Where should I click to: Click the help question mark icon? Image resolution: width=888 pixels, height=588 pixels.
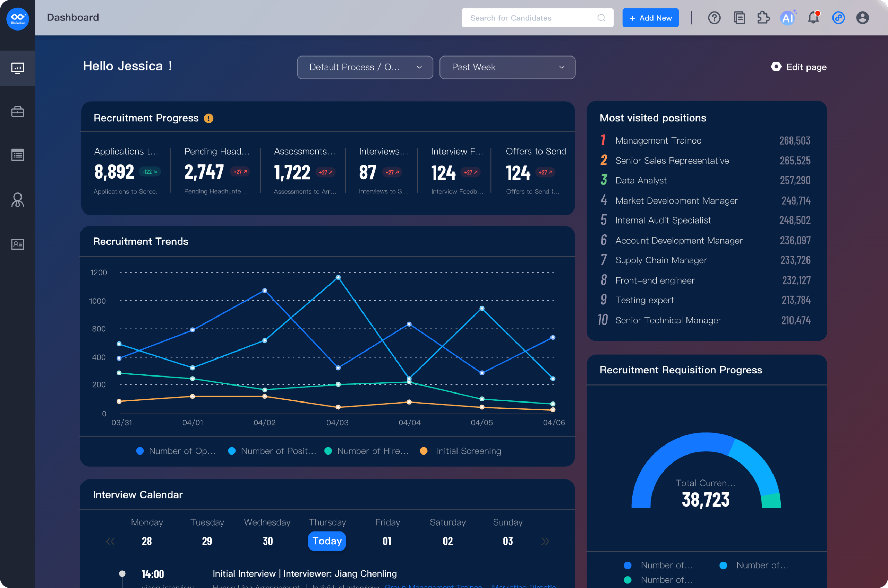click(x=714, y=18)
